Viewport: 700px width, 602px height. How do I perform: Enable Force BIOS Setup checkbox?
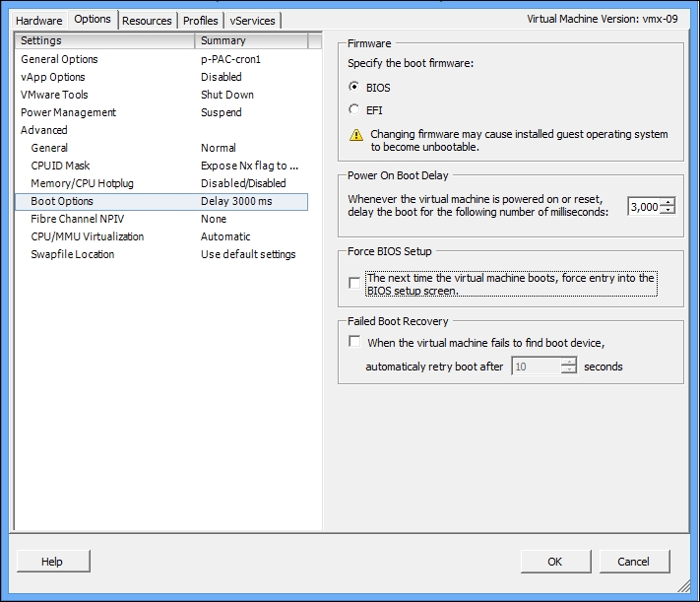pyautogui.click(x=354, y=283)
